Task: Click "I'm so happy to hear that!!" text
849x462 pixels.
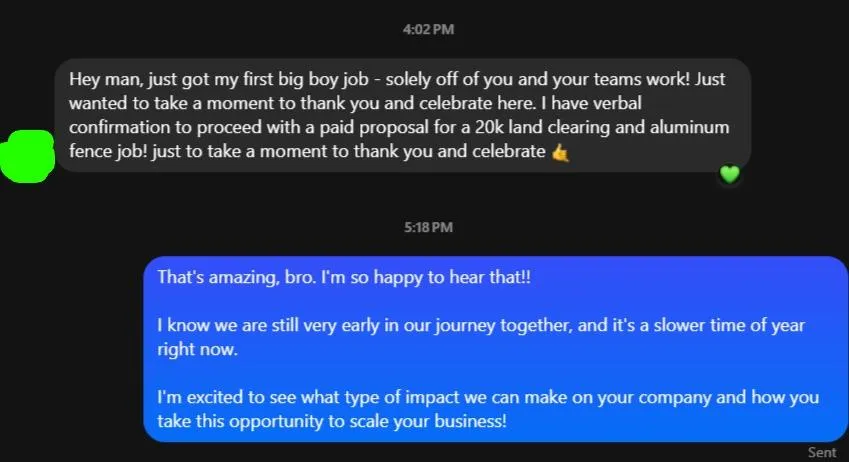Action: coord(426,277)
